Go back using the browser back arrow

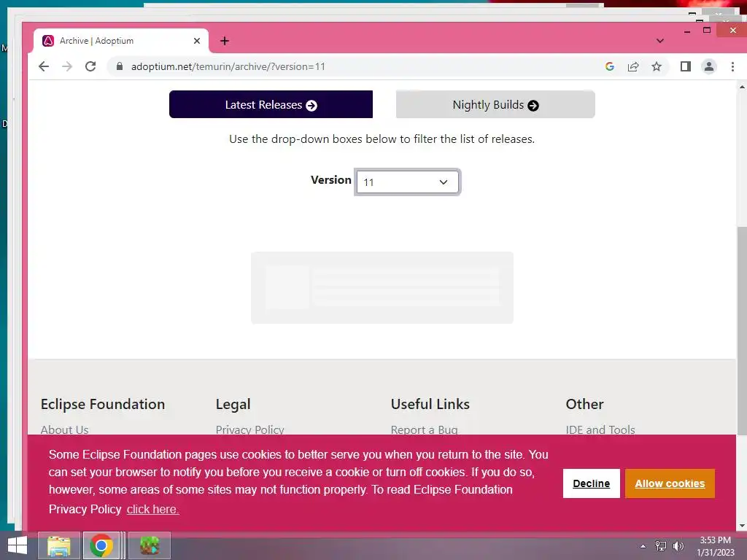click(x=44, y=66)
